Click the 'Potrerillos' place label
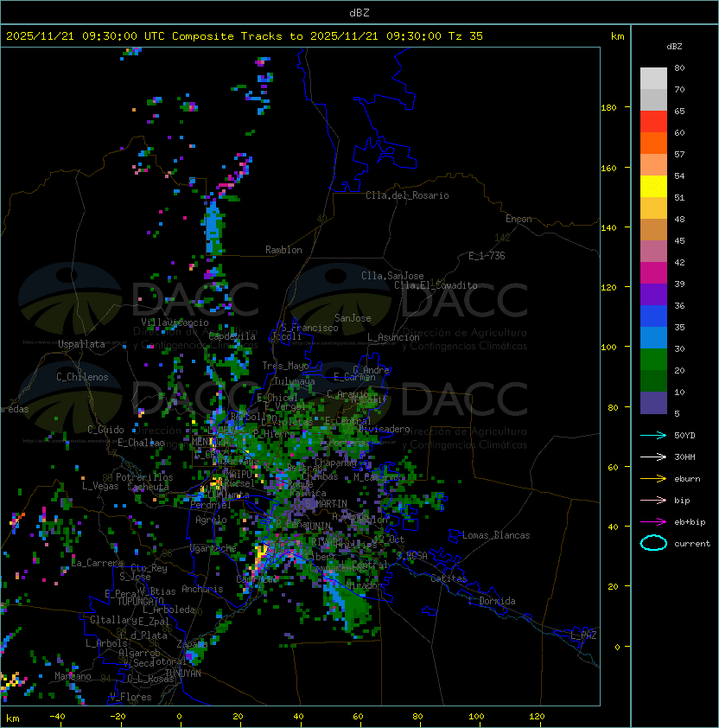Screen dimensions: 719x728 144,477
